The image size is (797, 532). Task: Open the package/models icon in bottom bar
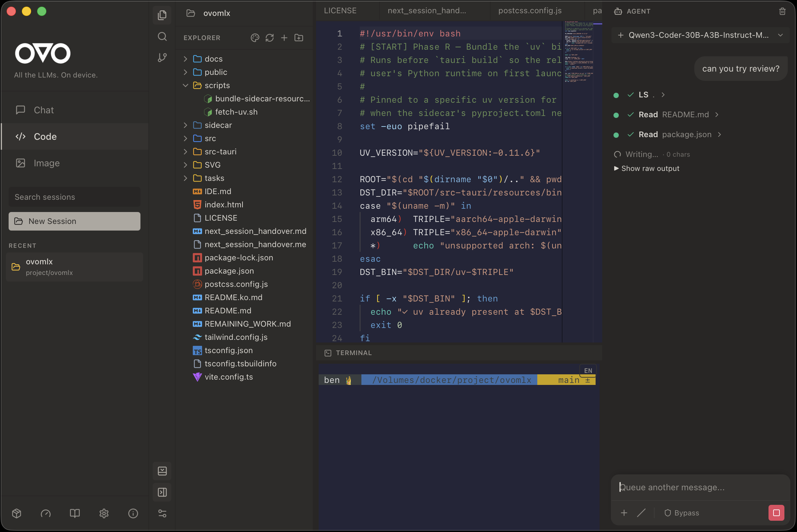16,513
